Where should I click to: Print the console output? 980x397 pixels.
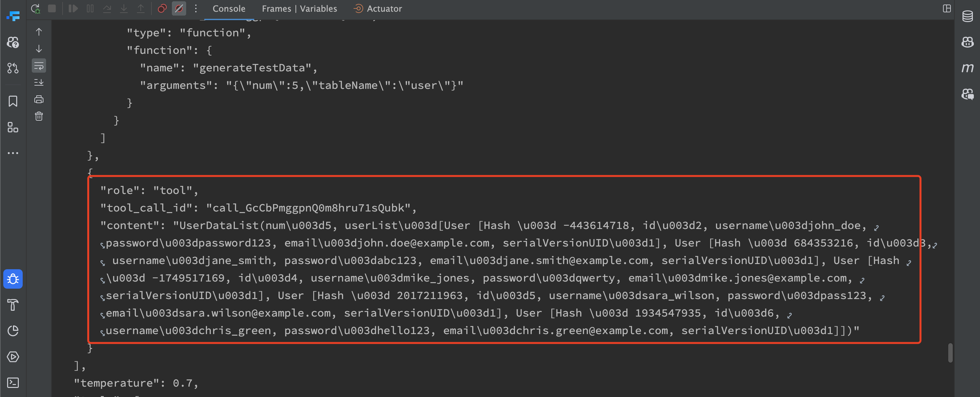pos(39,99)
